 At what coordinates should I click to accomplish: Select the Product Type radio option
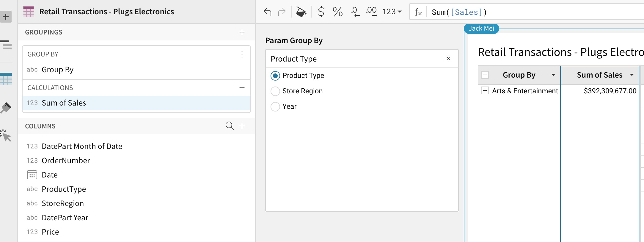[275, 76]
